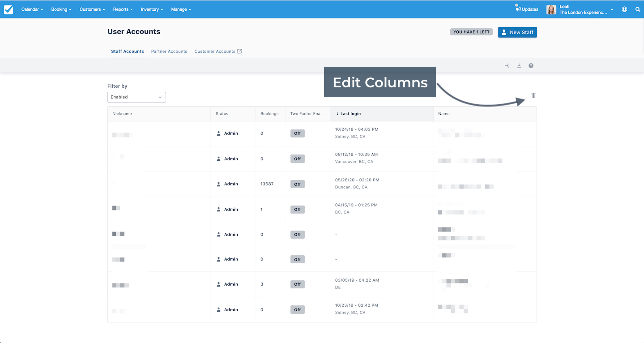Open the Enabled filter dropdown
Screen dimensions: 644x343
pos(136,97)
